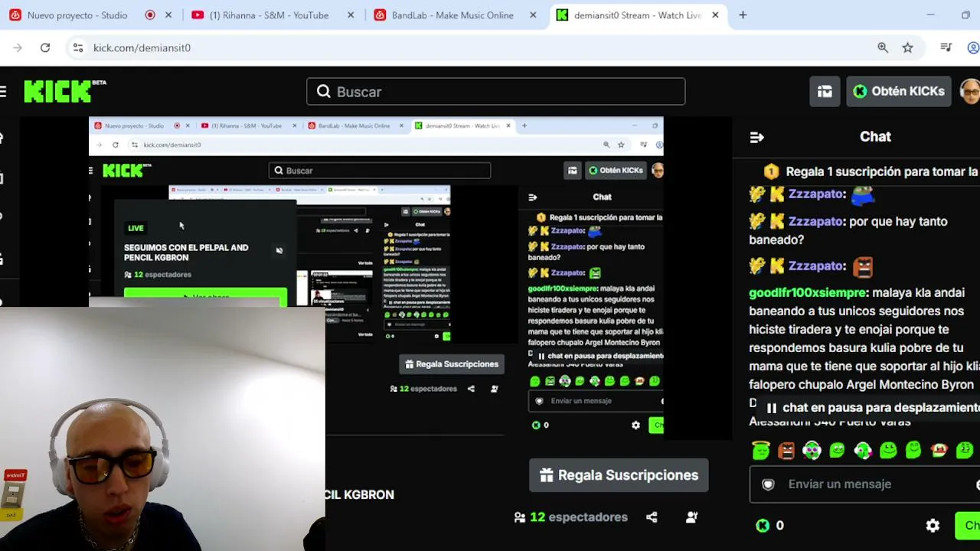Viewport: 980px width, 551px height.
Task: Open site information icon in address bar
Action: point(77,47)
